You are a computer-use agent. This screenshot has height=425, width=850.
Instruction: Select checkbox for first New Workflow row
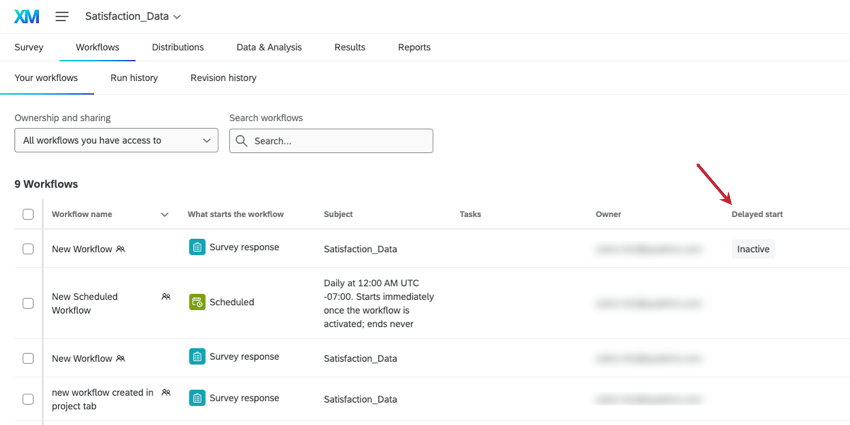tap(28, 249)
